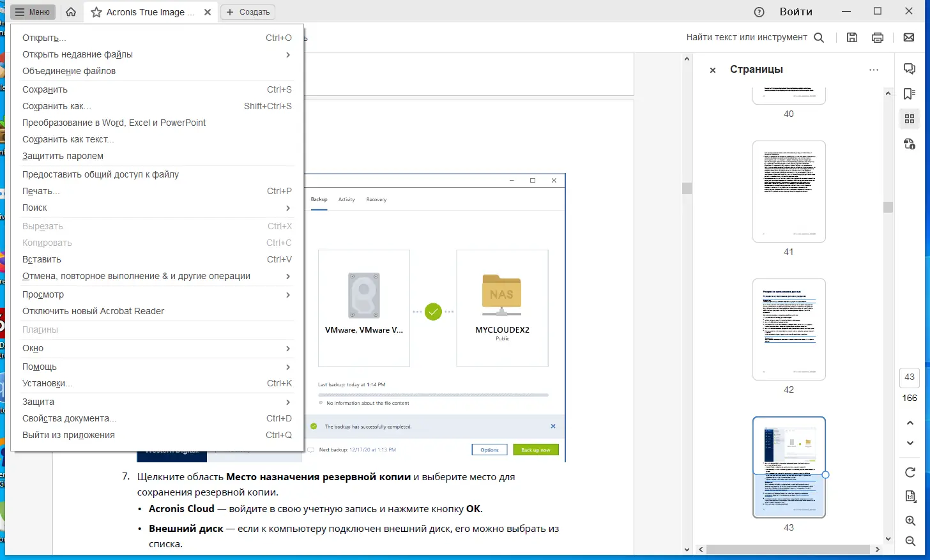This screenshot has width=930, height=560.
Task: Select the page 41 thumbnail
Action: 789,192
